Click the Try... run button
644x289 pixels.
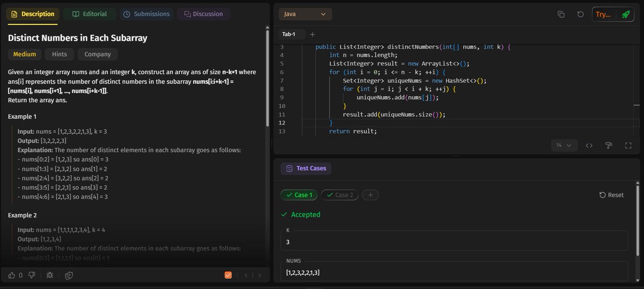click(604, 15)
